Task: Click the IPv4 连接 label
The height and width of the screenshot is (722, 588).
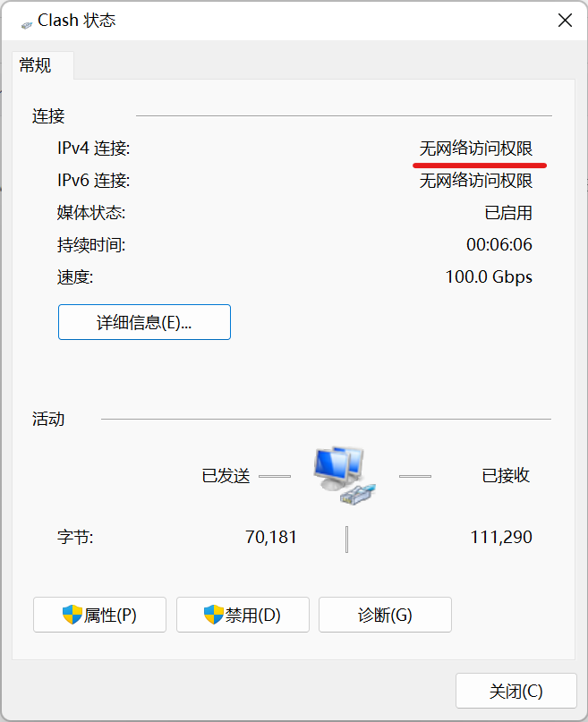Action: (93, 149)
